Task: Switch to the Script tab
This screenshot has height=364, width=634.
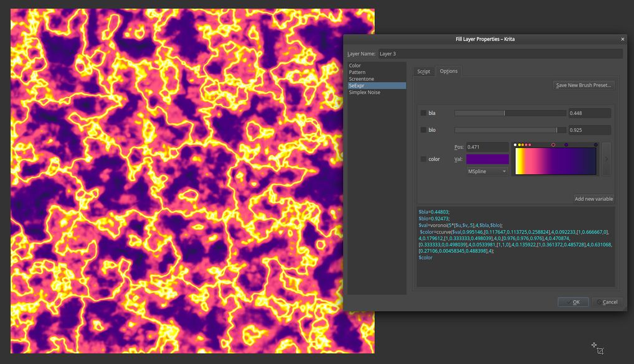Action: (423, 72)
